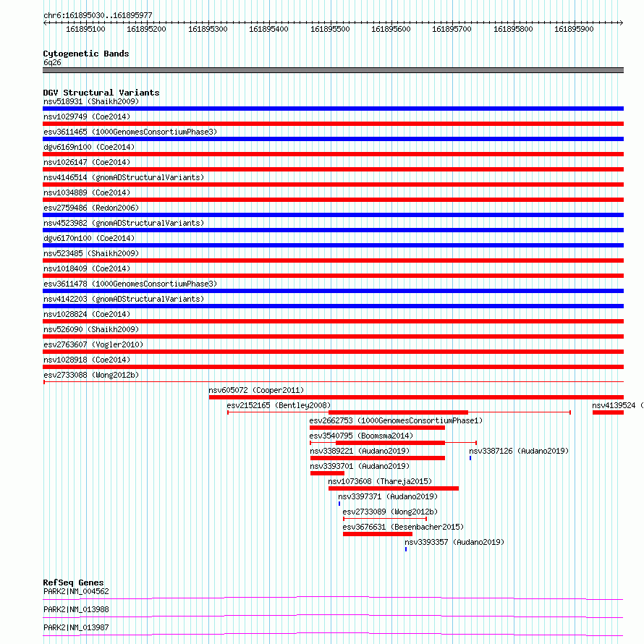Screen dimensions: 644x644
Task: Select nsv3387126 (Audano2019) label
Action: tap(519, 451)
